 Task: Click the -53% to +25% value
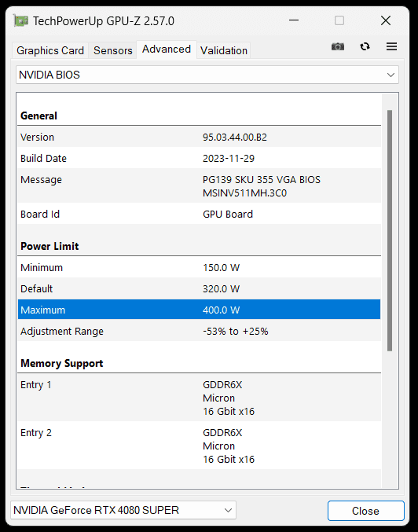coord(236,332)
